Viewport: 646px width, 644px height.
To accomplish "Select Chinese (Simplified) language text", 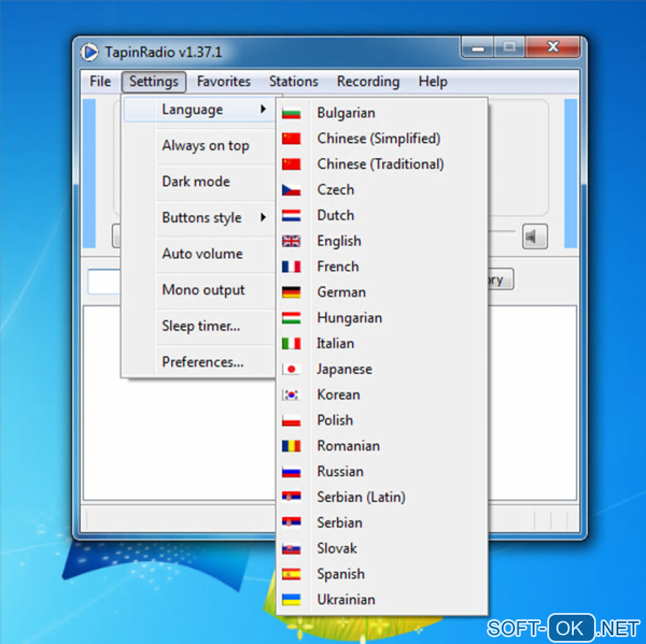I will [x=379, y=139].
